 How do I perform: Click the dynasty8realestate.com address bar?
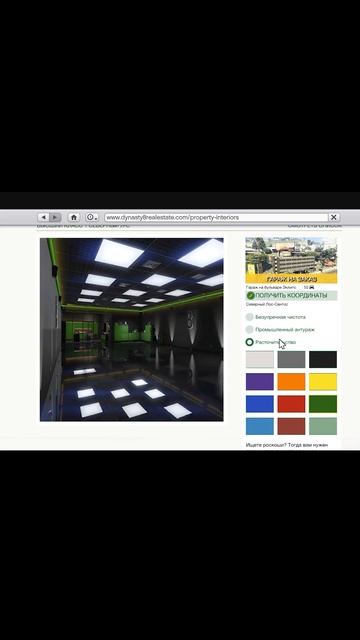(216, 218)
